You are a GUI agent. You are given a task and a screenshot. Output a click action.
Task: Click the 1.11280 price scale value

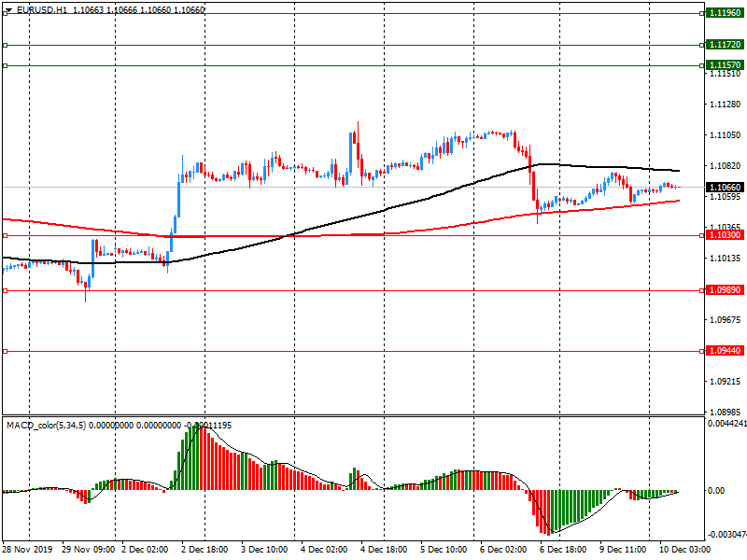tap(726, 105)
